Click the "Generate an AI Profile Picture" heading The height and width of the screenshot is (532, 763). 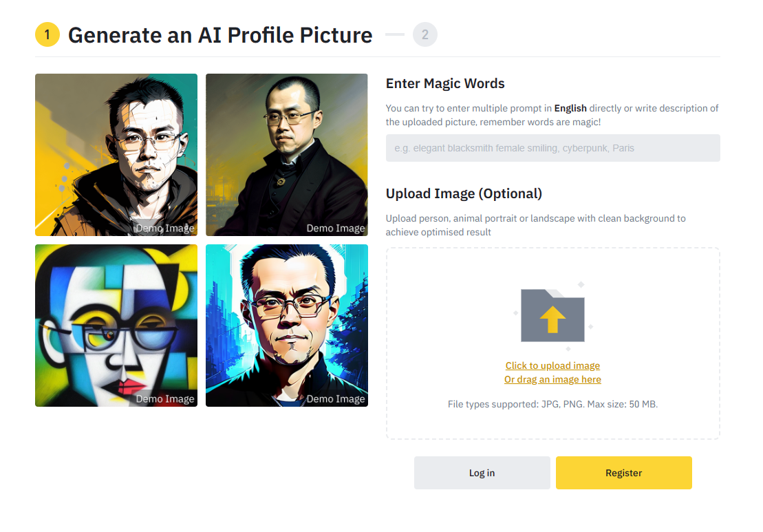click(x=220, y=35)
